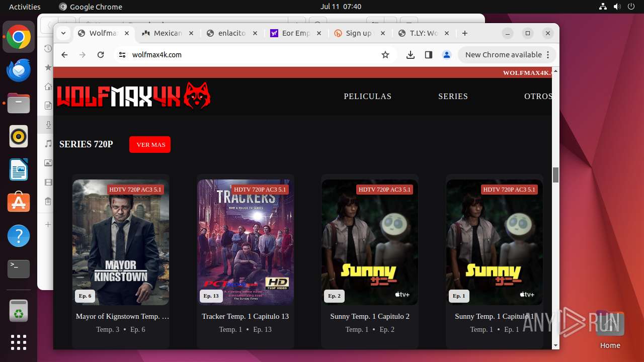
Task: Launch LibreOffice Writer from the dock
Action: tap(19, 170)
